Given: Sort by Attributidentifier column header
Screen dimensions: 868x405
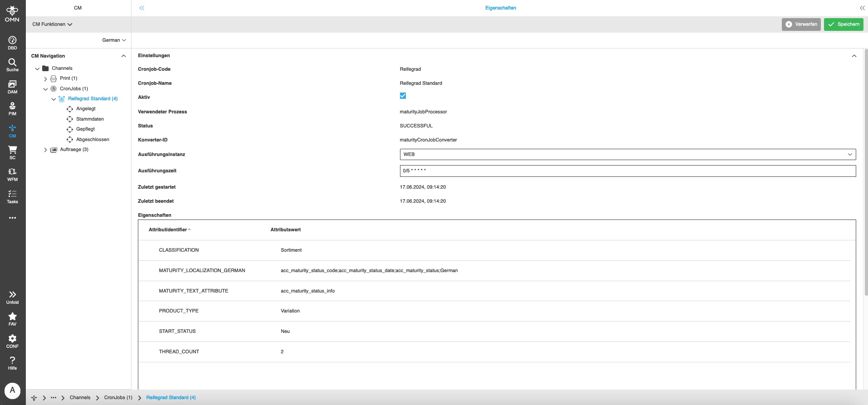Looking at the screenshot, I should coord(168,230).
